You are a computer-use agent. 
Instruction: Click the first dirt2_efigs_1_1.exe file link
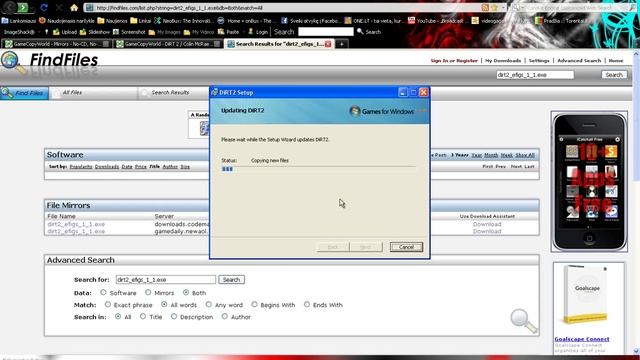(76, 224)
